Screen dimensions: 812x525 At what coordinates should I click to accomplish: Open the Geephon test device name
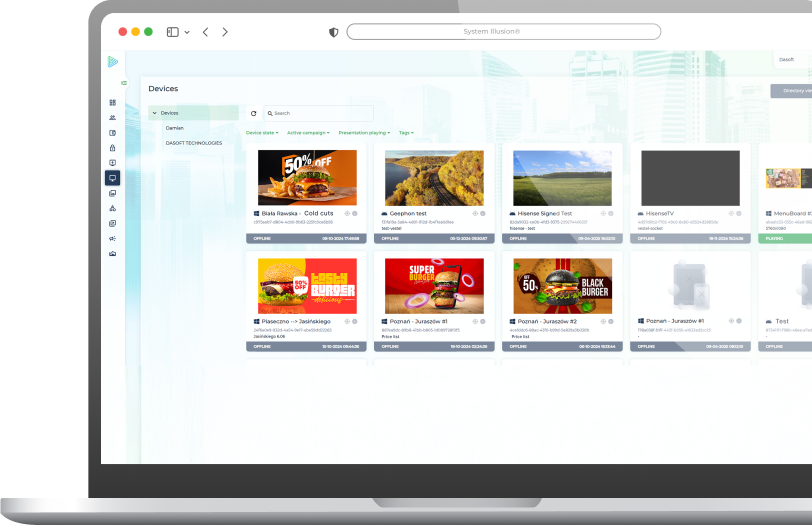[408, 213]
